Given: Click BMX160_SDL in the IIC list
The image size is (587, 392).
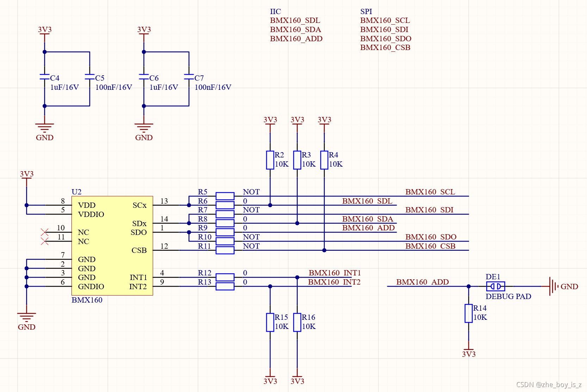Looking at the screenshot, I should pos(295,20).
